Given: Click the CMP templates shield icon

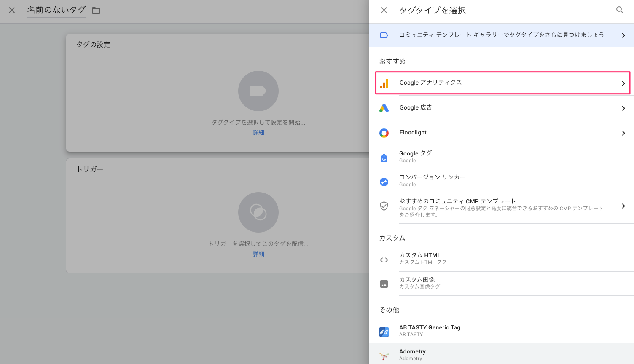Looking at the screenshot, I should [x=384, y=206].
